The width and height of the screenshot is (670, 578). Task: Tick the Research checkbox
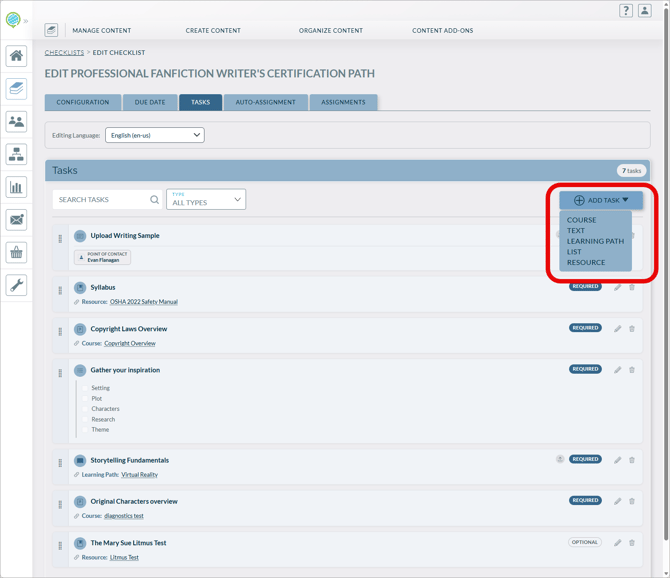click(85, 420)
